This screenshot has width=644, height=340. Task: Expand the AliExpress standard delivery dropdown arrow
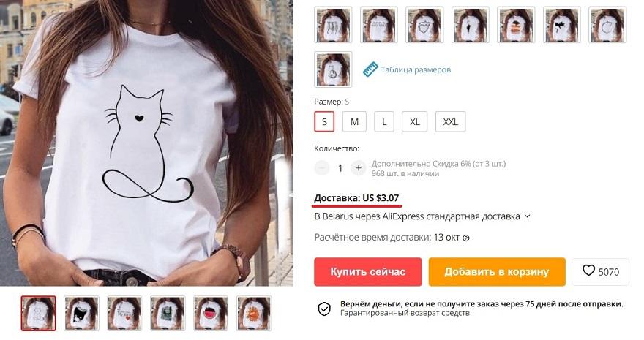pos(528,216)
